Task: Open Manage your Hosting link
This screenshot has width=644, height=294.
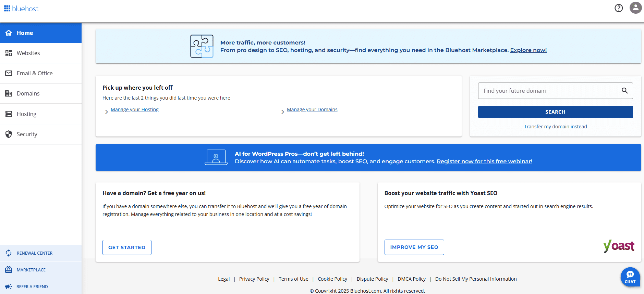Action: coord(135,110)
